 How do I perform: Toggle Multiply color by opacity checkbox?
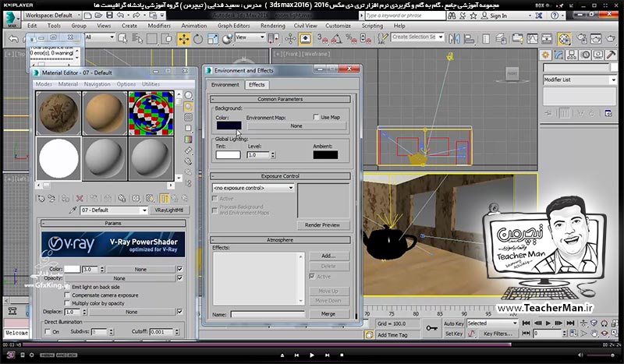(x=67, y=303)
